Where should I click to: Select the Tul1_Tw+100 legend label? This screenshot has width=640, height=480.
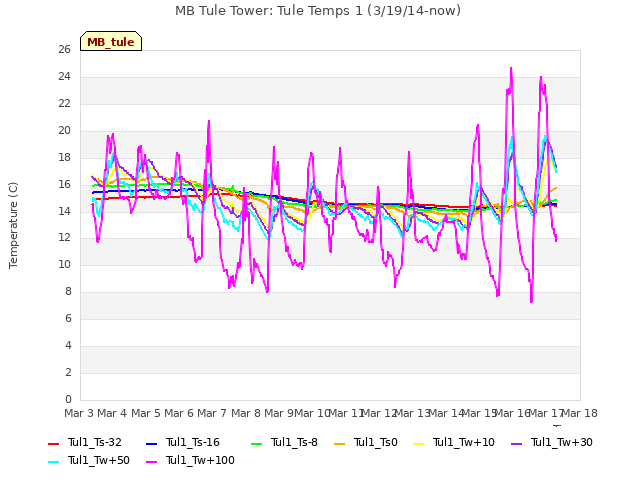(200, 460)
